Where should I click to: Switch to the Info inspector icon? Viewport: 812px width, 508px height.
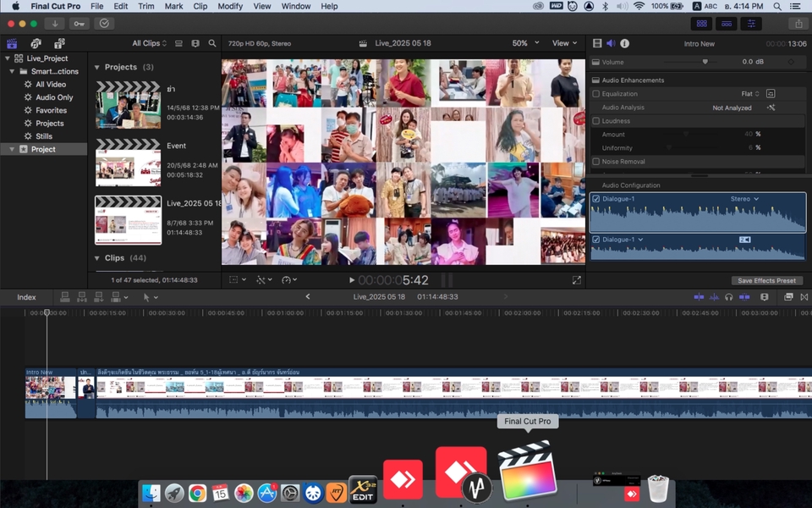click(x=624, y=43)
